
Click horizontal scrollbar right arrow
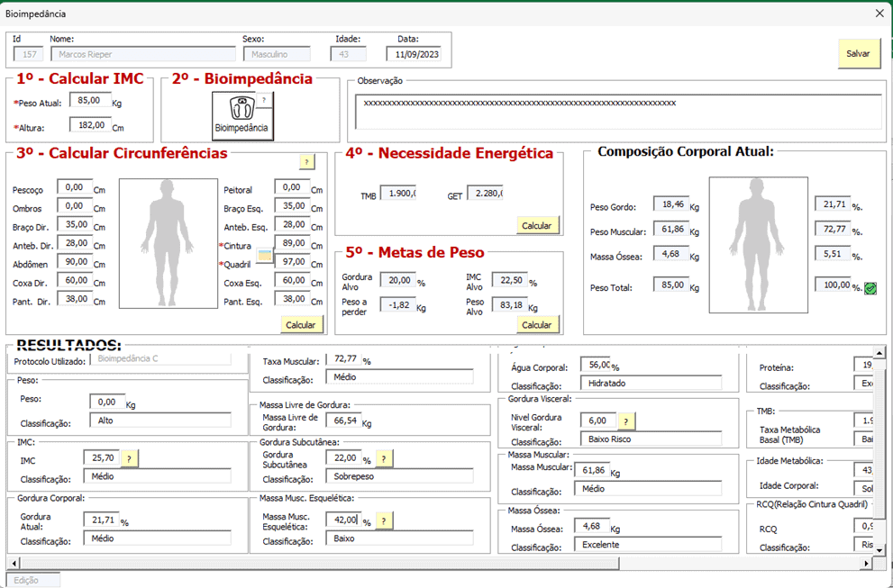pos(866,564)
